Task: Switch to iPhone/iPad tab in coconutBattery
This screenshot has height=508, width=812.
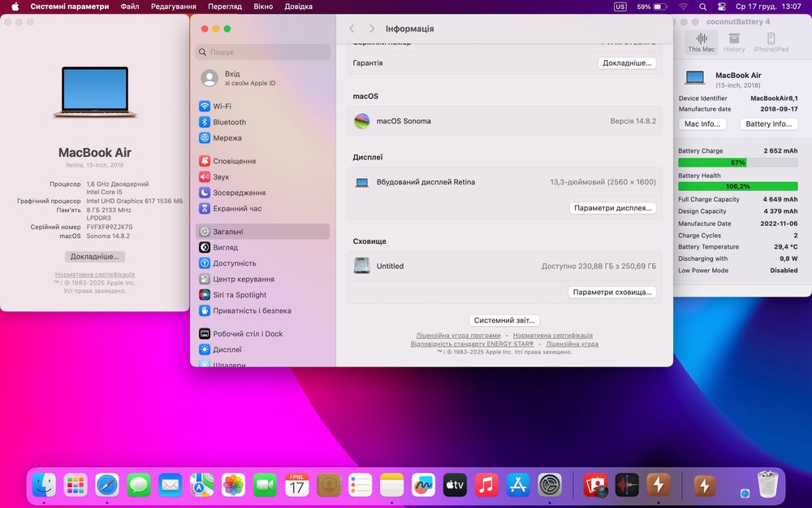Action: [x=771, y=42]
